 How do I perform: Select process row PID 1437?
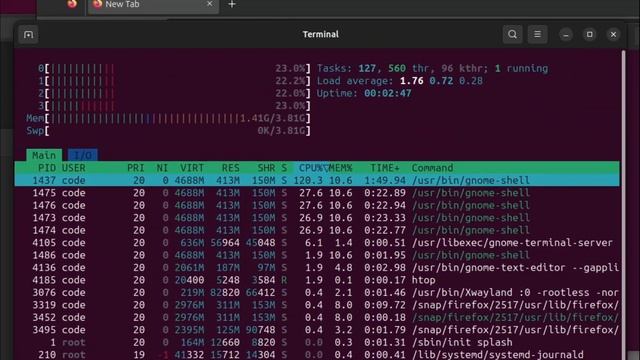(317, 180)
